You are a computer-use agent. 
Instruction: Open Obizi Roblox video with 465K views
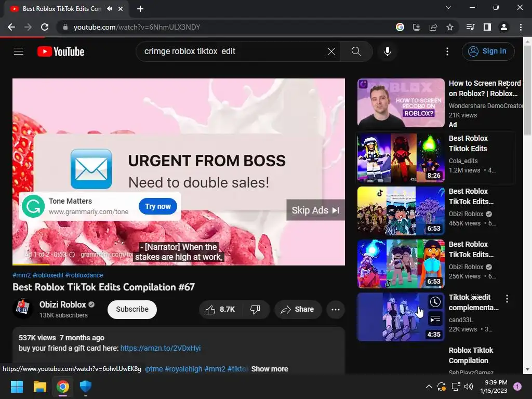[401, 211]
